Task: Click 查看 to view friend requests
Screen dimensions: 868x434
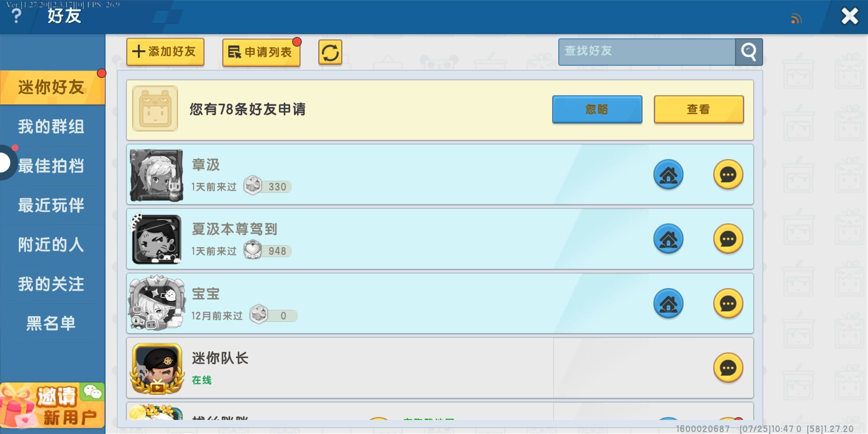Action: (x=698, y=109)
